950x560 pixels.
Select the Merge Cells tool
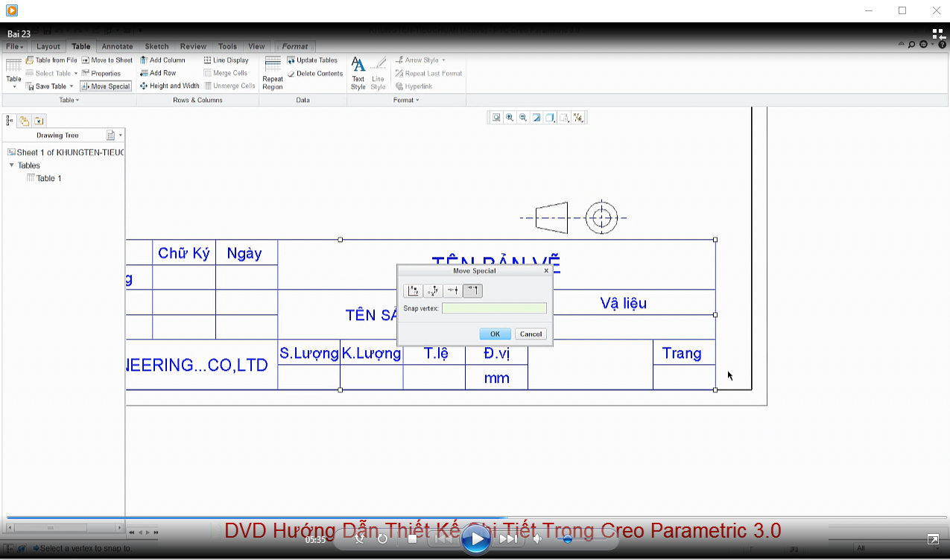(x=225, y=73)
